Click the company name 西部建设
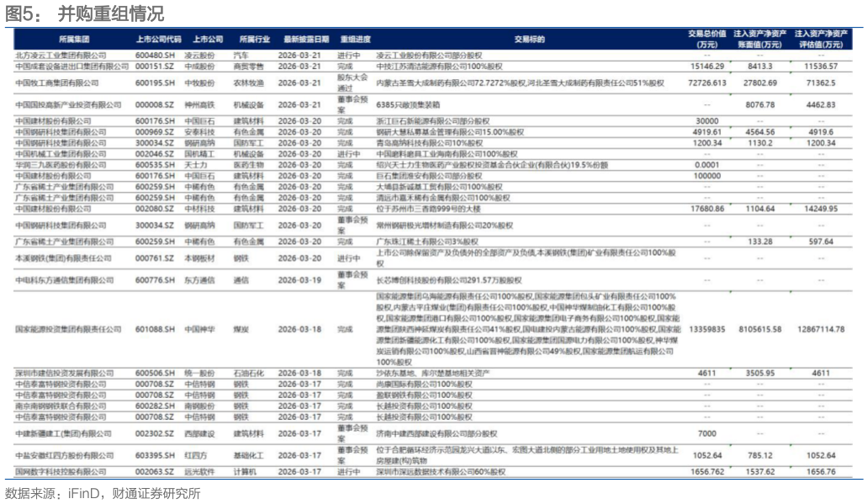Image resolution: width=868 pixels, height=504 pixels. click(x=200, y=433)
